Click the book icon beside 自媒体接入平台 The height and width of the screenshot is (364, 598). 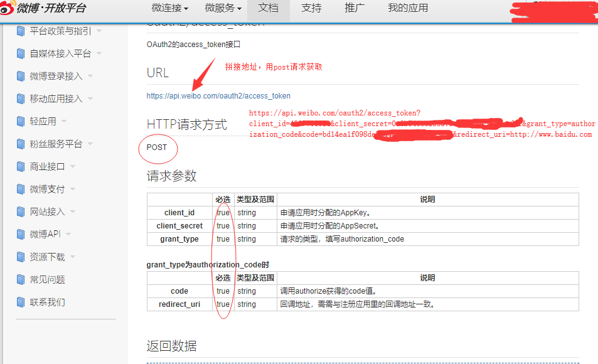tap(21, 53)
